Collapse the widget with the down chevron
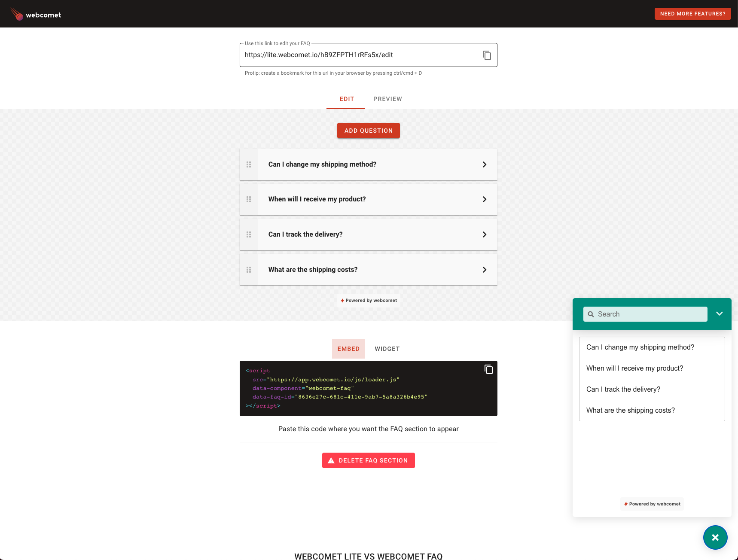738x560 pixels. click(720, 313)
